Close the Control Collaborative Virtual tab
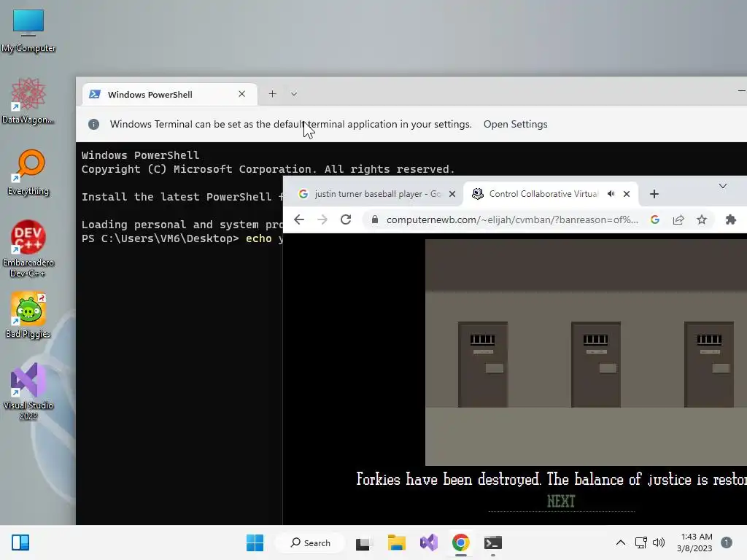 [627, 194]
